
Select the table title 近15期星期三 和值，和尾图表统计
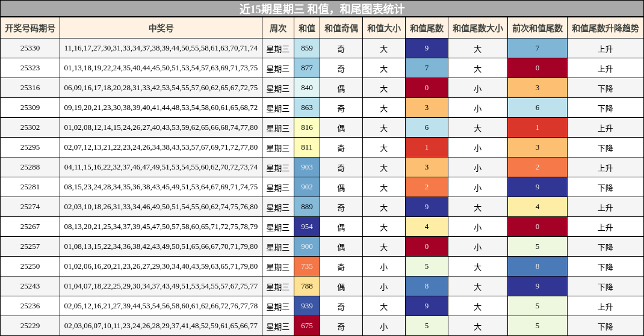(322, 8)
